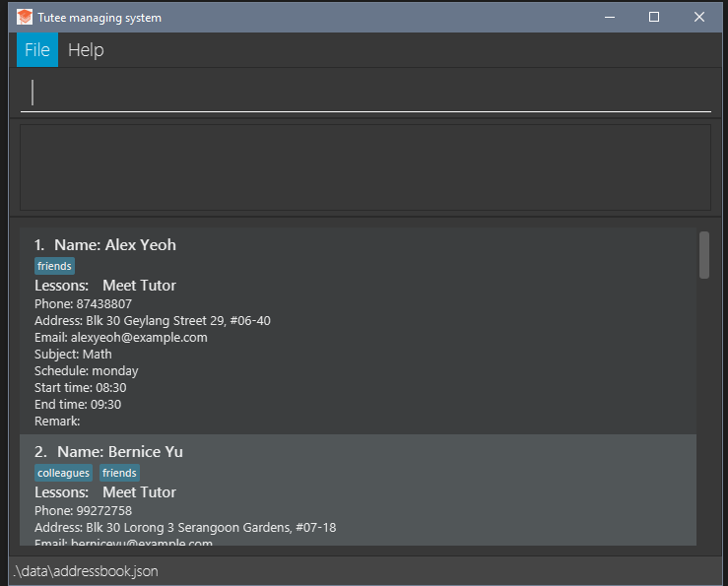This screenshot has height=586, width=728.
Task: Select the Alex Yeoh name heading
Action: [x=114, y=245]
